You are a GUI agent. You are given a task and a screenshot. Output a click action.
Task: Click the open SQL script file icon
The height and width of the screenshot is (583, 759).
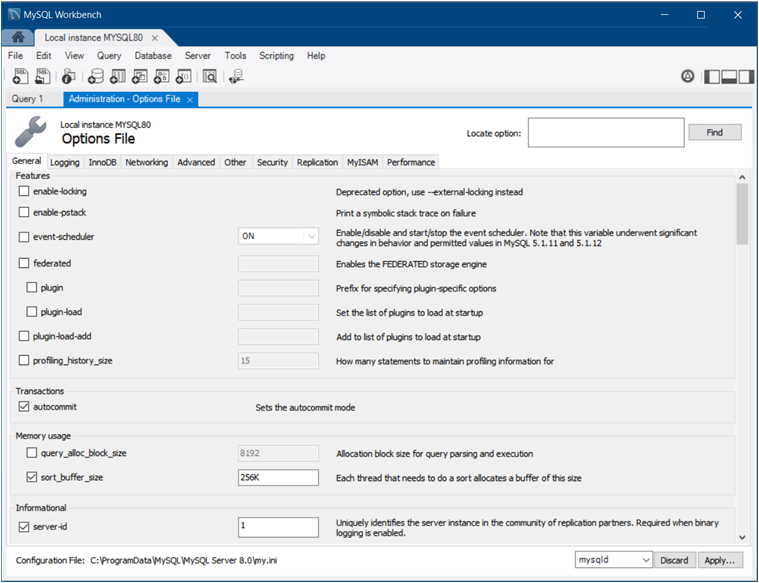pyautogui.click(x=43, y=76)
